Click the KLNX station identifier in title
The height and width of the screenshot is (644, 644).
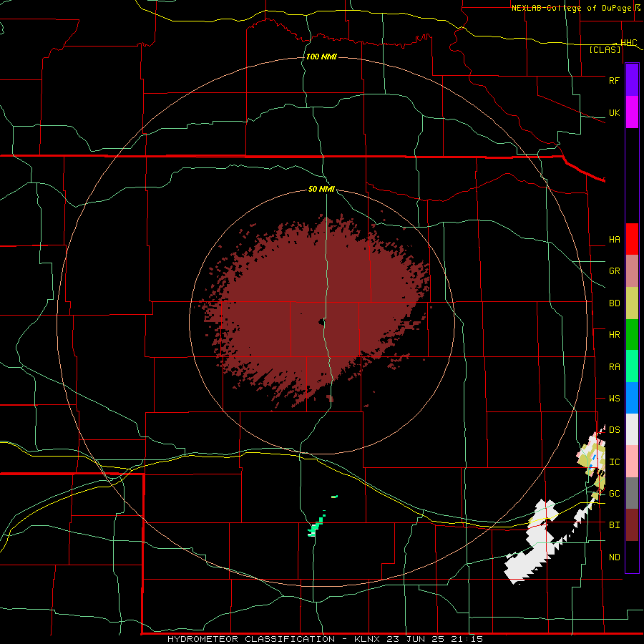[x=367, y=639]
